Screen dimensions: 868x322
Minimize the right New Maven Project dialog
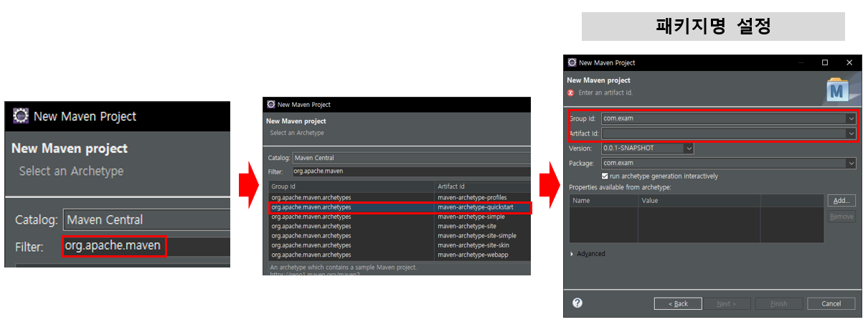pyautogui.click(x=801, y=62)
